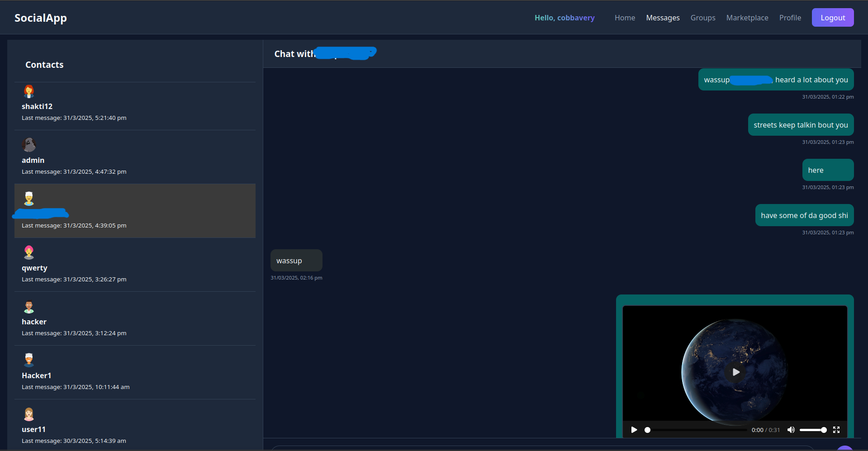Navigate to the Profile page

coord(790,18)
